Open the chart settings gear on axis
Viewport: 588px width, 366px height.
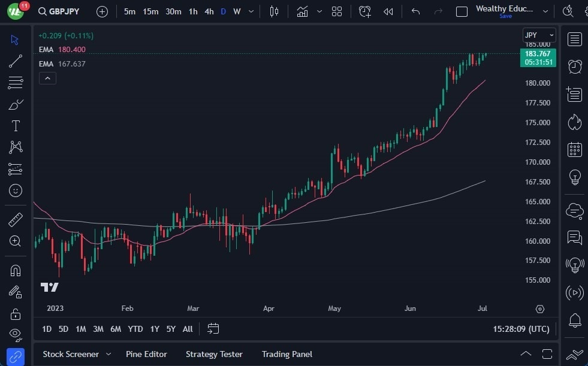(540, 309)
